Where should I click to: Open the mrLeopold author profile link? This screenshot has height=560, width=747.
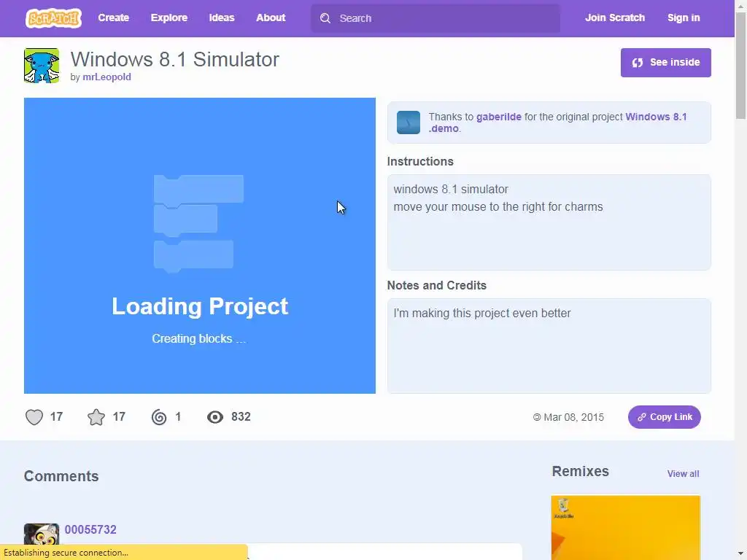point(107,77)
